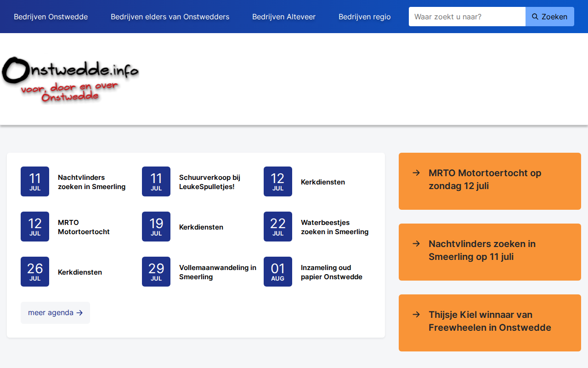Click the 01 AUG date badge
The image size is (588, 368).
(x=278, y=272)
